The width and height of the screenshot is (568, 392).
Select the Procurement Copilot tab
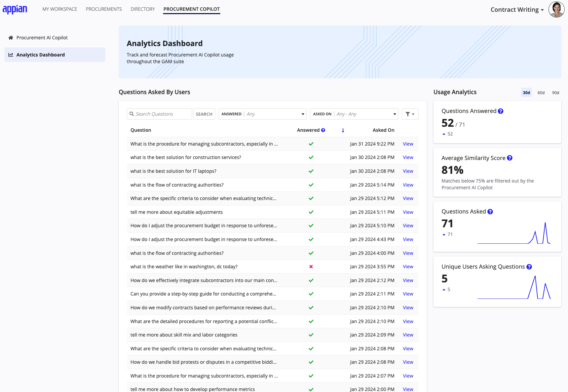(x=192, y=9)
